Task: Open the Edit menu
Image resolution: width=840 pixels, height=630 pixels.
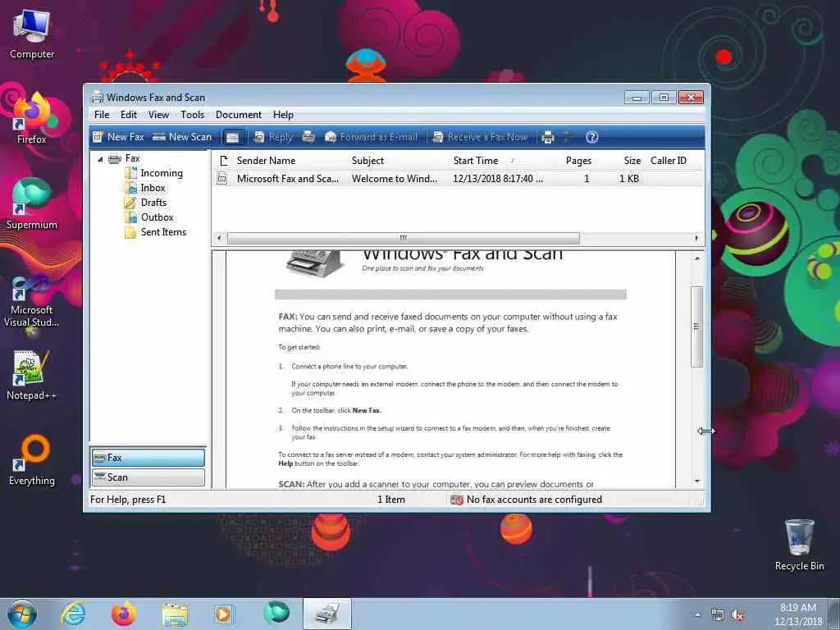Action: (129, 115)
